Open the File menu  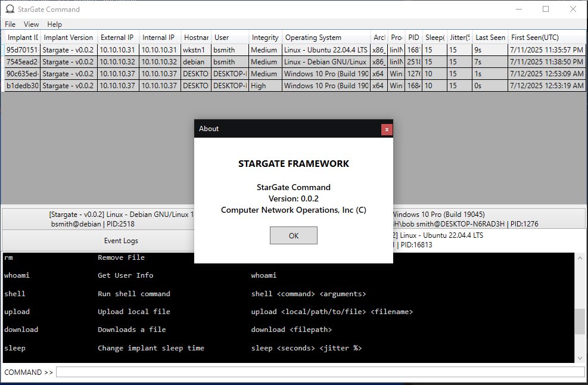coord(10,24)
